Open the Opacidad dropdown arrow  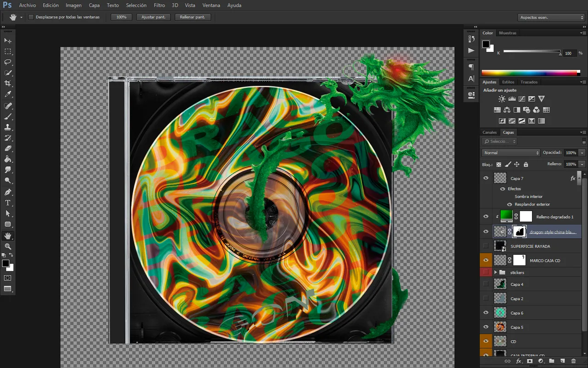(582, 153)
